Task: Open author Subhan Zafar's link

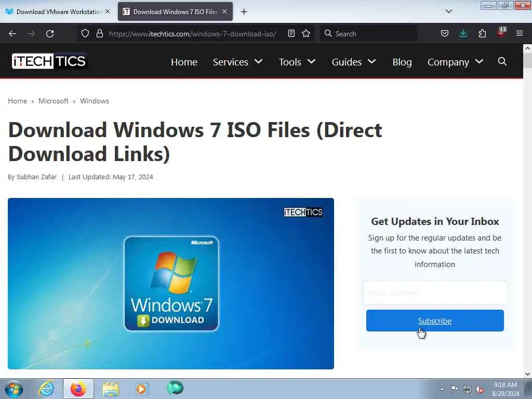Action: coord(37,177)
